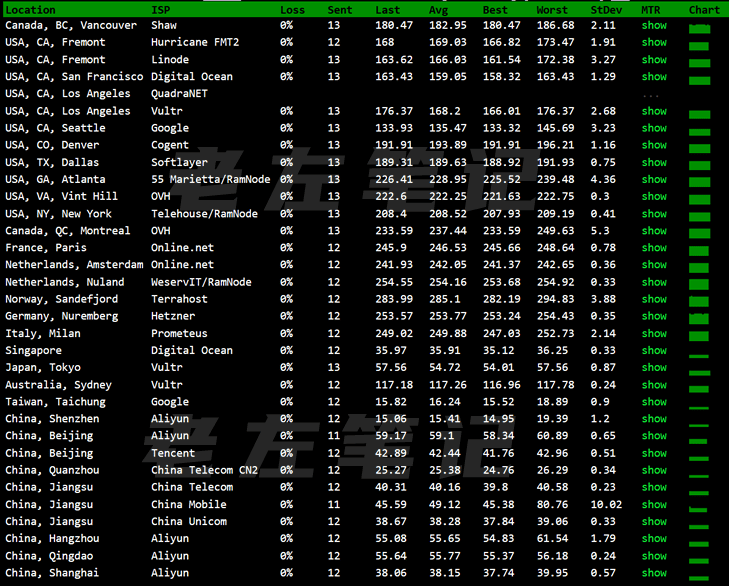Show MTR for Quanzhou China Telecom CN2
The width and height of the screenshot is (729, 586).
(654, 470)
